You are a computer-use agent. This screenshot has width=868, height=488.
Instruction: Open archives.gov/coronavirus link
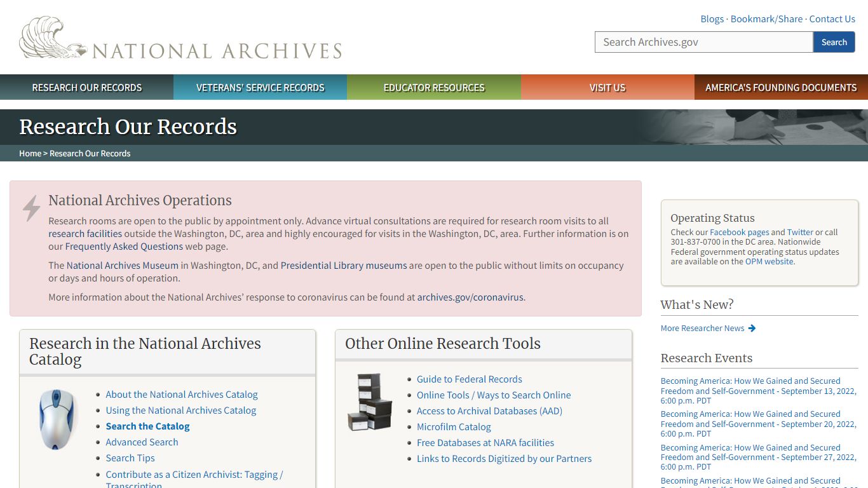point(470,297)
